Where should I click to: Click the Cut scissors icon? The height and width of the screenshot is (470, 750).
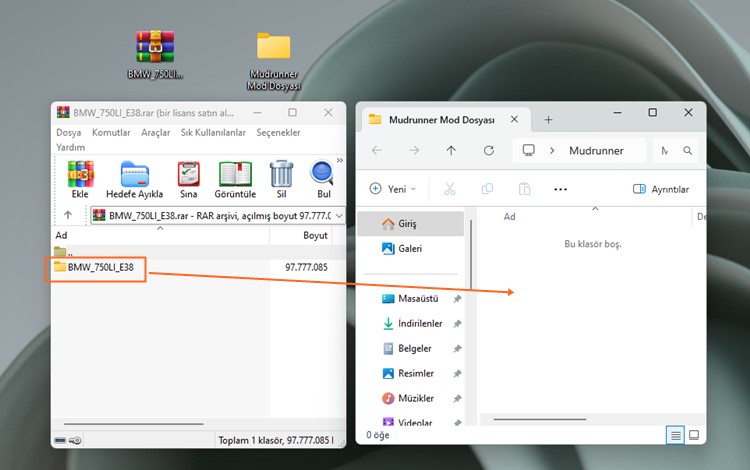click(450, 189)
